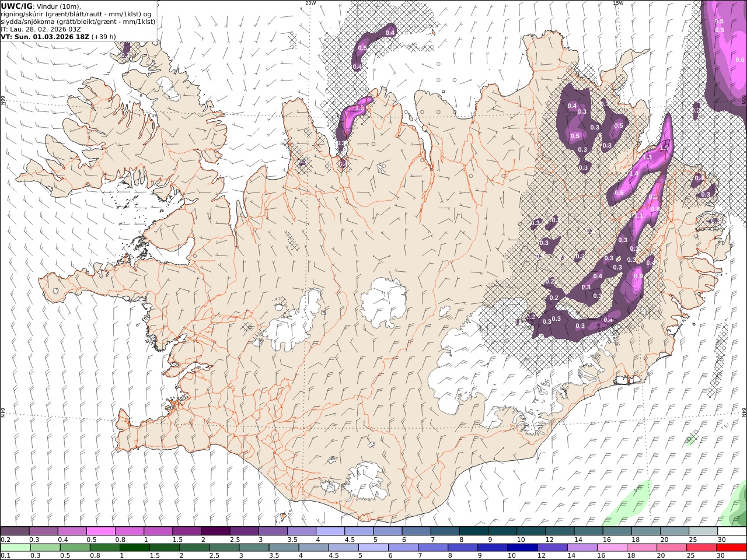Click the 'VT: Sun. 01.03.2026 18Z' valid time
The height and width of the screenshot is (560, 747).
45,37
